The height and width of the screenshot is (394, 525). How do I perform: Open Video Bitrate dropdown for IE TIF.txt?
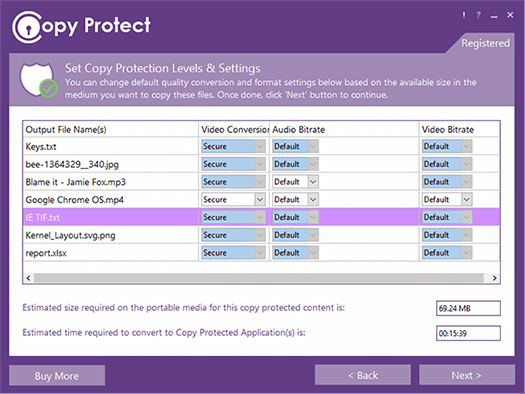click(x=447, y=217)
